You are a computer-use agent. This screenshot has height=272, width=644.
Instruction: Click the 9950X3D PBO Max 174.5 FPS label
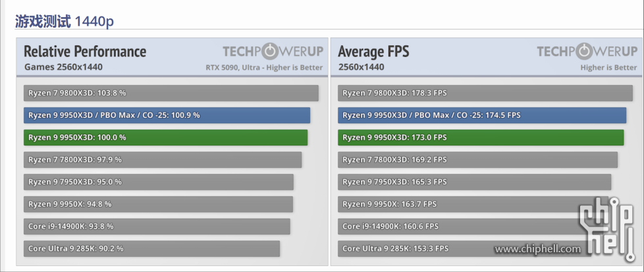tap(432, 115)
